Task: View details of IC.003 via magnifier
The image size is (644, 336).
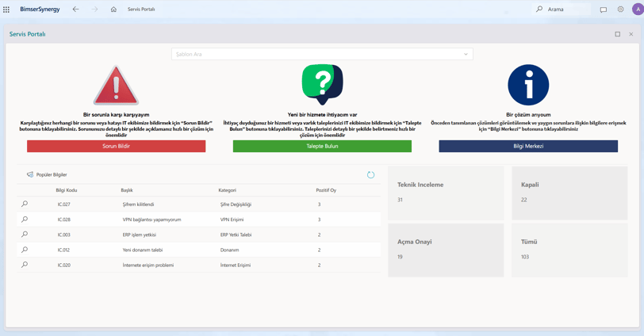Action: coord(25,235)
